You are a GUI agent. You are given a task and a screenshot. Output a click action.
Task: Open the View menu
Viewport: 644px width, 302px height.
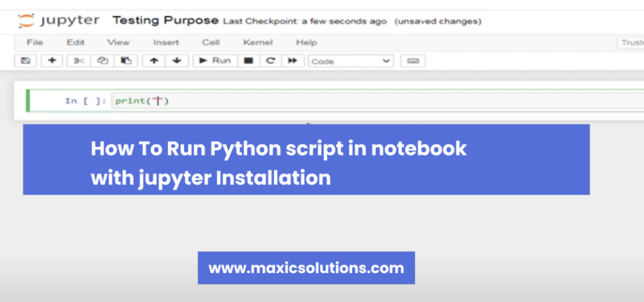(118, 42)
